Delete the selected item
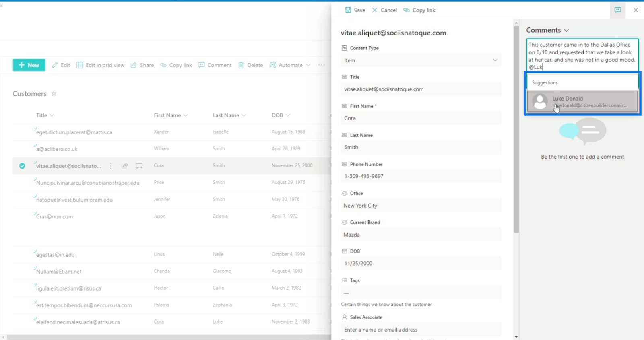Viewport: 644px width, 340px height. (x=250, y=65)
